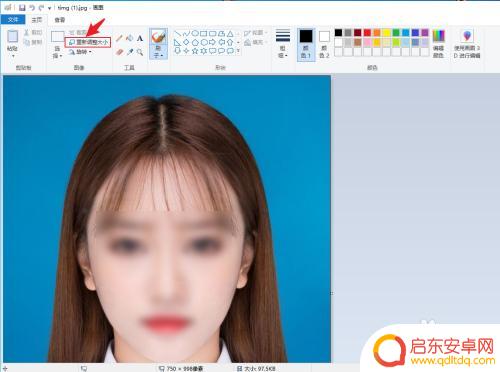The image size is (500, 372).
Task: Open the line Size (粗细) dropdown
Action: [x=283, y=44]
